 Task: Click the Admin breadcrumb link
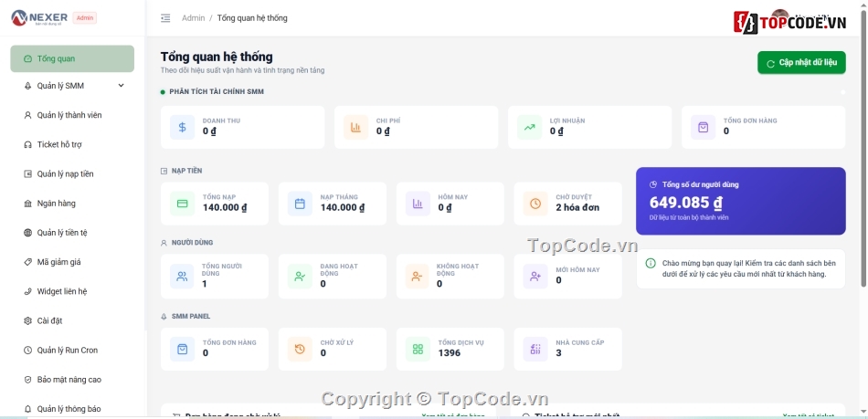(x=193, y=18)
